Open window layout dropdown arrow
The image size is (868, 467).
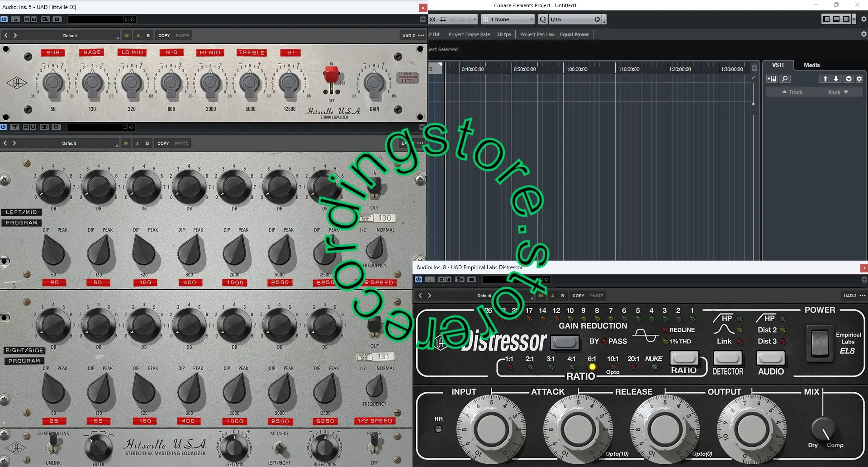[854, 19]
